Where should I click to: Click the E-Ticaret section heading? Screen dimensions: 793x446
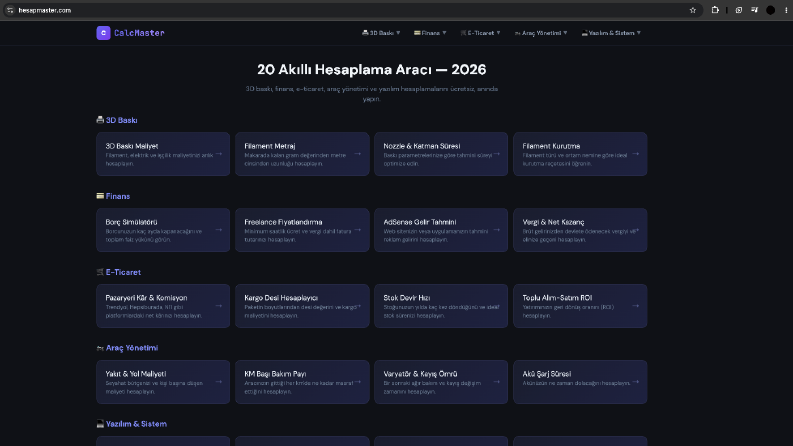[123, 272]
